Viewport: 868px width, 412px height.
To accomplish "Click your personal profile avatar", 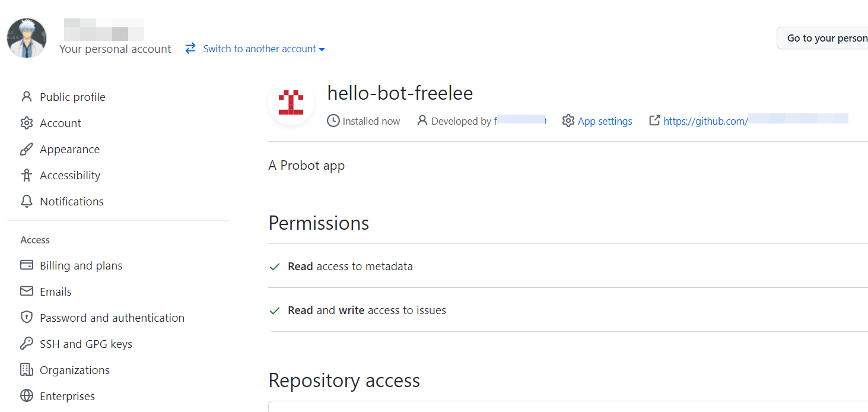I will pyautogui.click(x=27, y=37).
